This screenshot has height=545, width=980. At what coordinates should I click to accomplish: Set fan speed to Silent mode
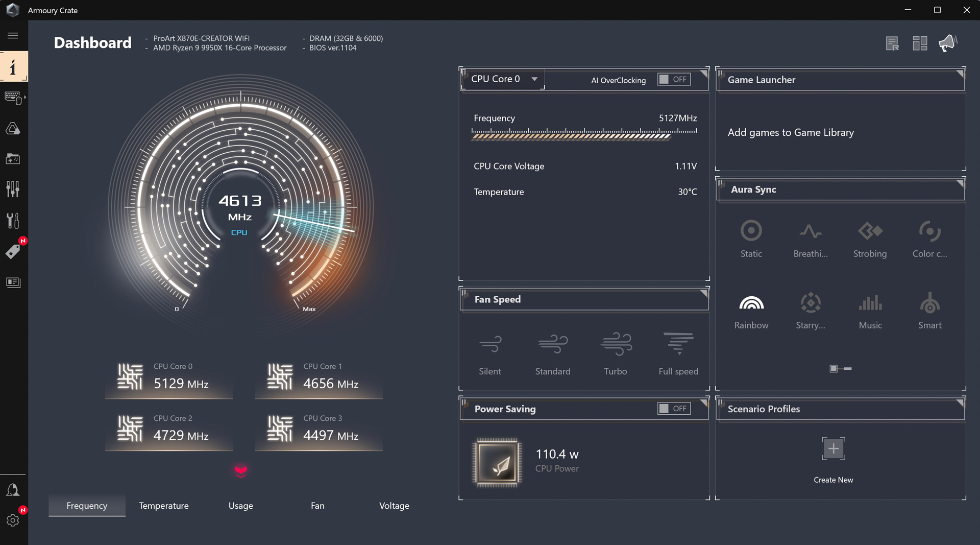tap(490, 352)
